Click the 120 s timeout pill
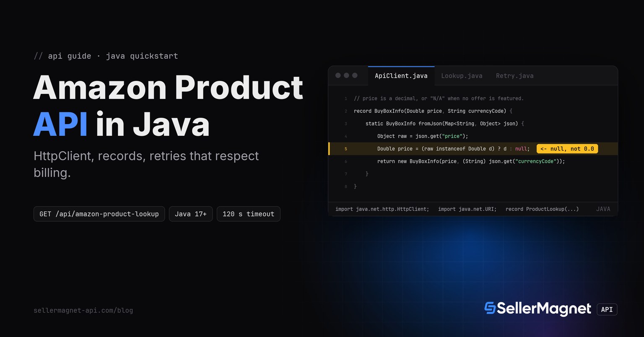The width and height of the screenshot is (644, 337). point(248,214)
